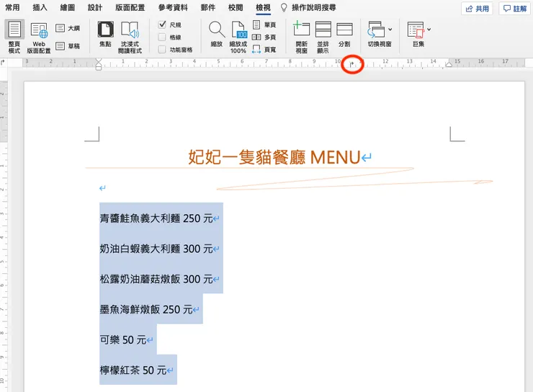The width and height of the screenshot is (533, 392).
Task: Open the Zoom (縮放) magnifier dialog
Action: (x=217, y=34)
